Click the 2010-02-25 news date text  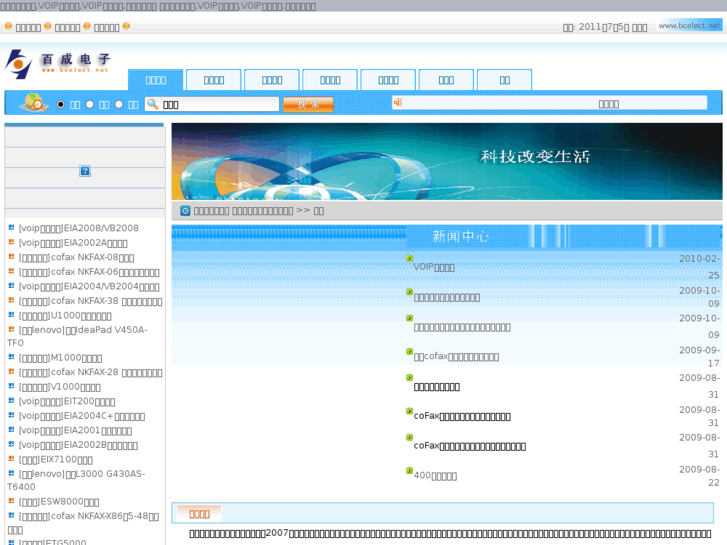point(699,267)
